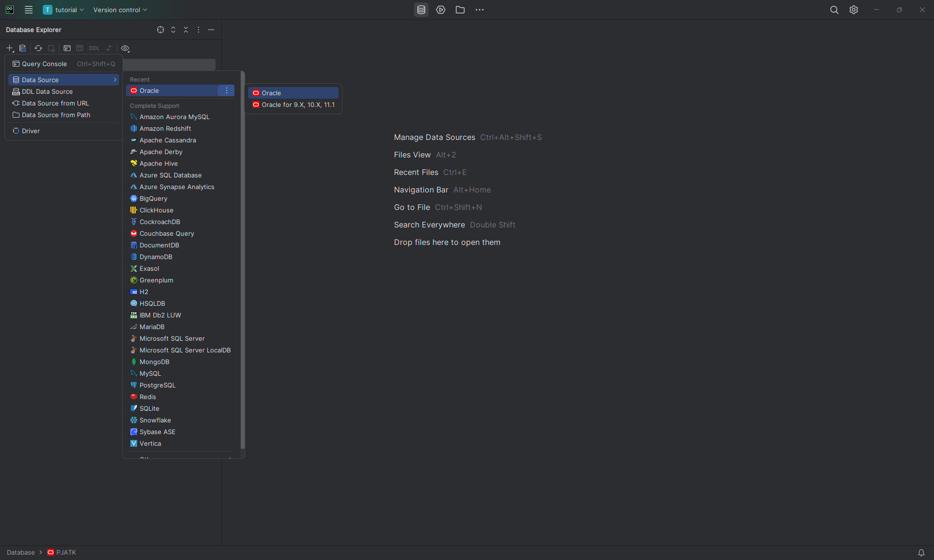The width and height of the screenshot is (934, 560).
Task: Select recent Oracle data source
Action: click(172, 90)
